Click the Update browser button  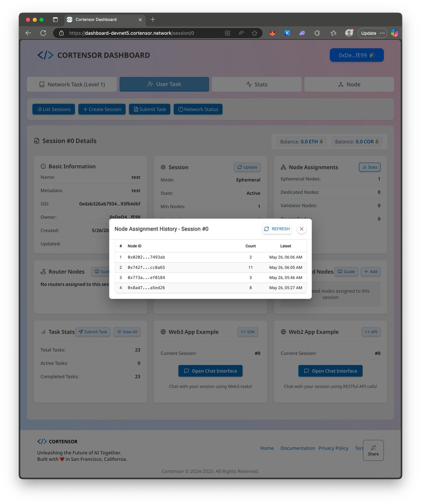pos(372,33)
